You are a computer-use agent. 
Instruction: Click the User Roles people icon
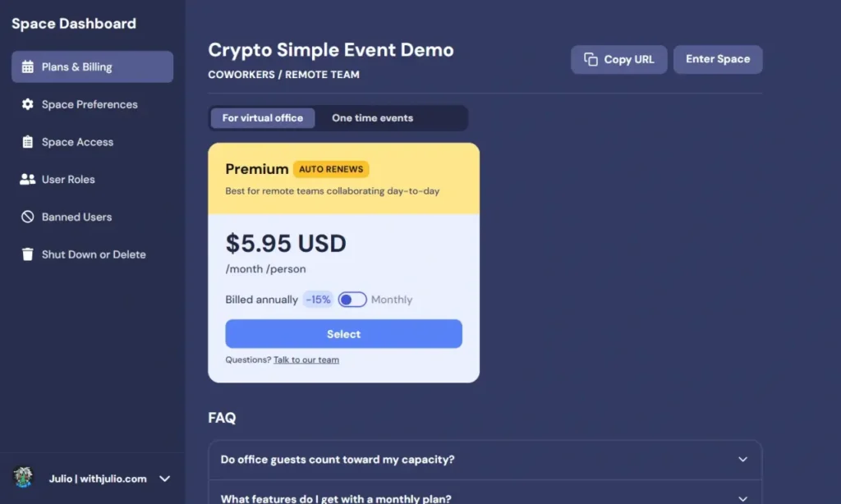coord(27,179)
